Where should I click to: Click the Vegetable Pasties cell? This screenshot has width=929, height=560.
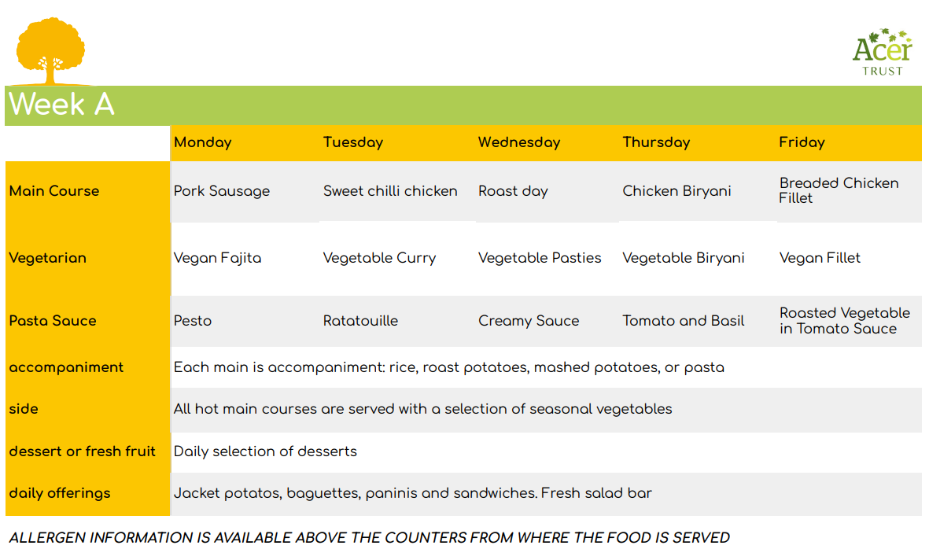tap(540, 258)
